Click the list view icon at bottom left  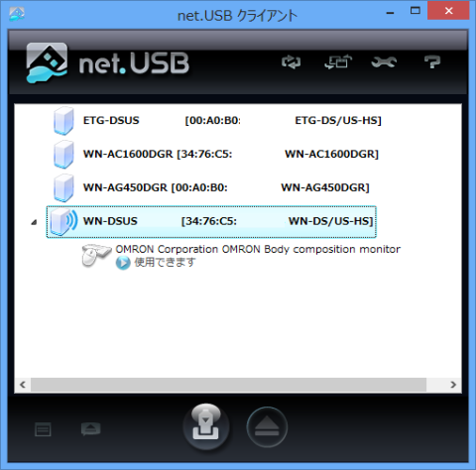pos(43,429)
